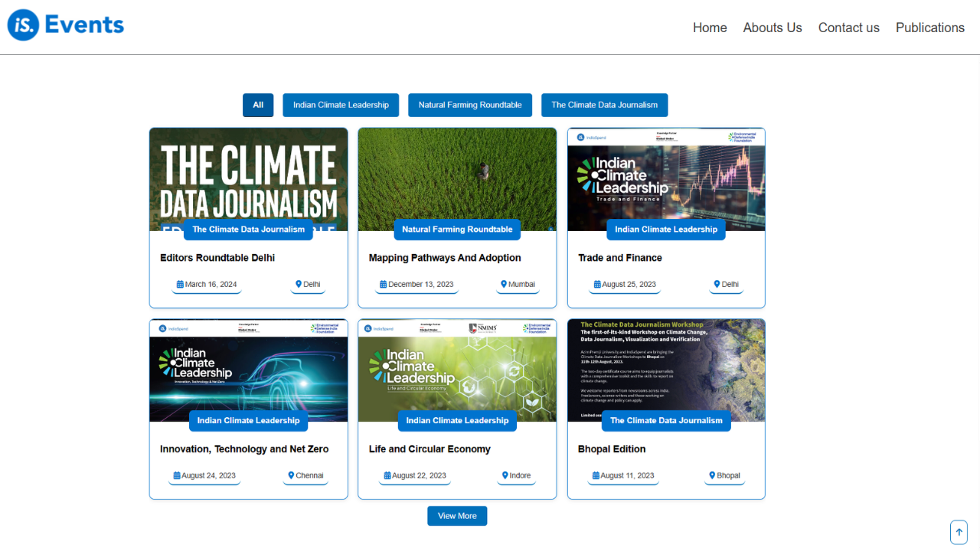Image resolution: width=980 pixels, height=551 pixels.
Task: Click calendar icon beside August 22, 2023
Action: click(387, 476)
